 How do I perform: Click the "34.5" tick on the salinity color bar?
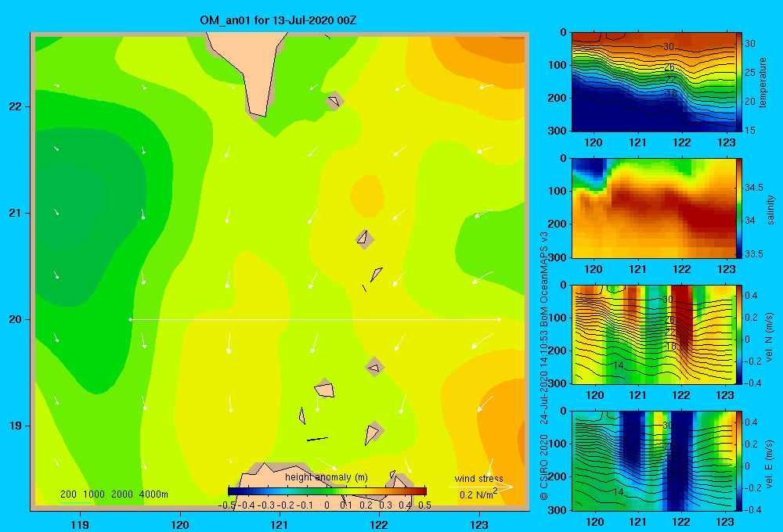(753, 188)
